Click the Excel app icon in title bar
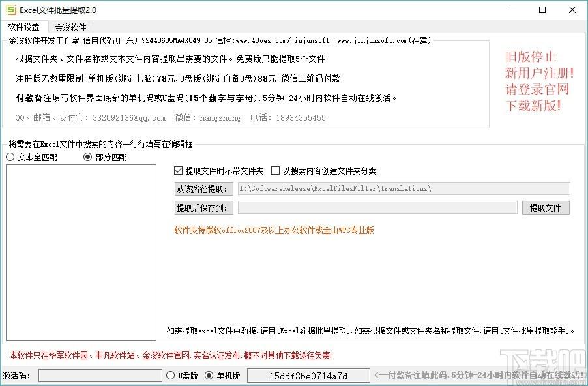The image size is (588, 386). [10, 10]
